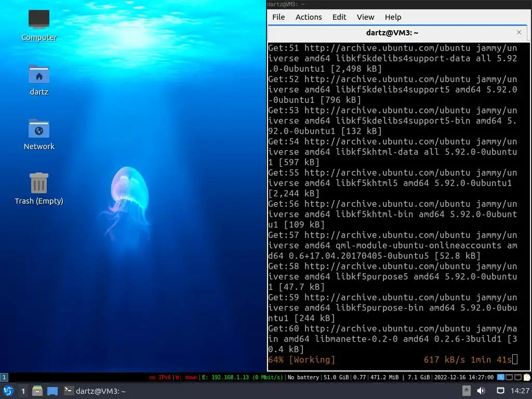Click the Get:57 terminal line

393,245
